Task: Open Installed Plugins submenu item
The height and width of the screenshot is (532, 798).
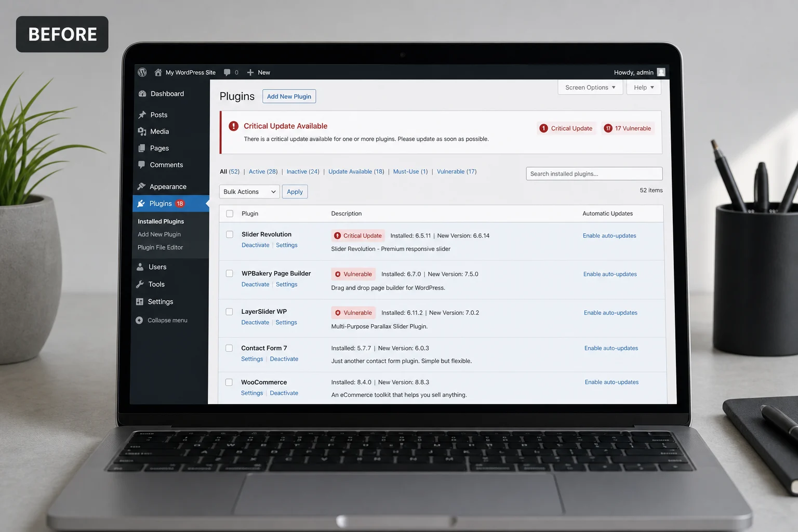Action: 161,221
